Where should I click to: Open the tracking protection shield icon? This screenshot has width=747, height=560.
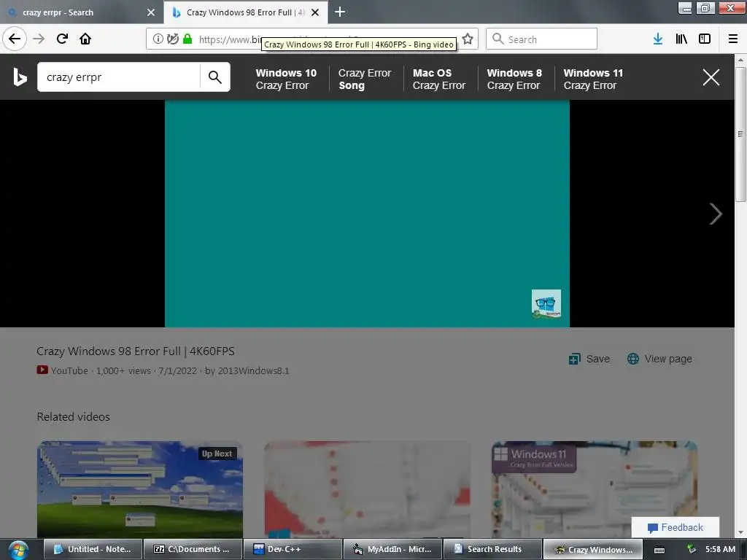point(172,39)
